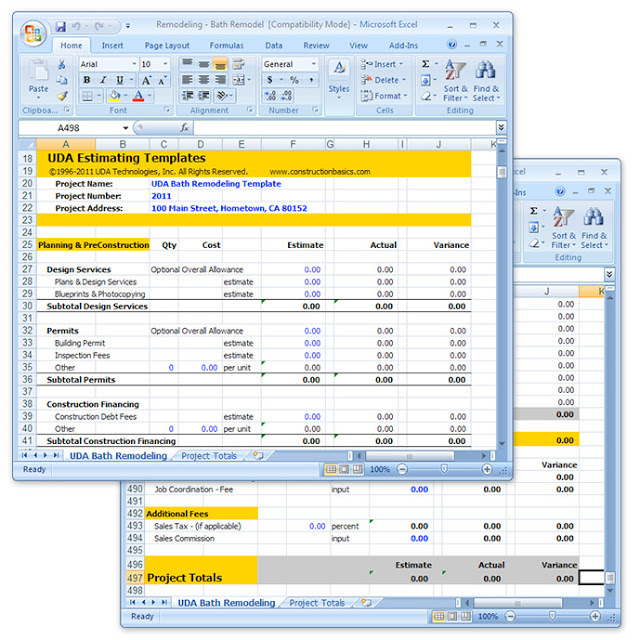This screenshot has width=640, height=640.
Task: Click Merge and Center icon
Action: [238, 80]
